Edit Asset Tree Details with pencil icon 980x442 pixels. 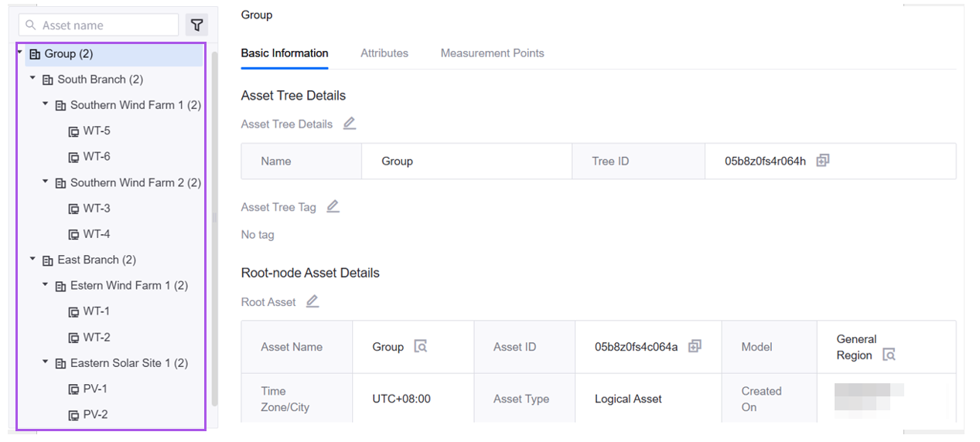click(x=350, y=124)
